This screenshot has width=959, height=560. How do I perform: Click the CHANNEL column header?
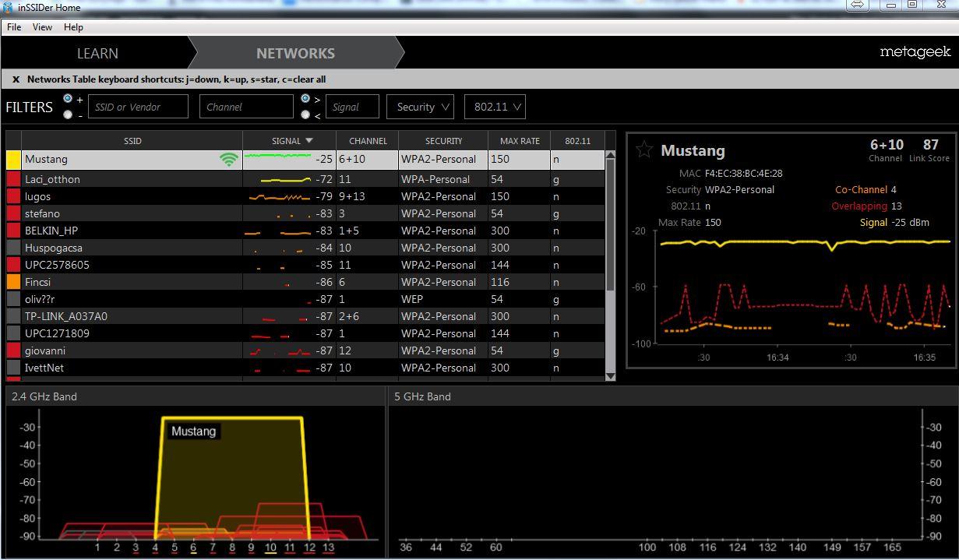(x=368, y=141)
